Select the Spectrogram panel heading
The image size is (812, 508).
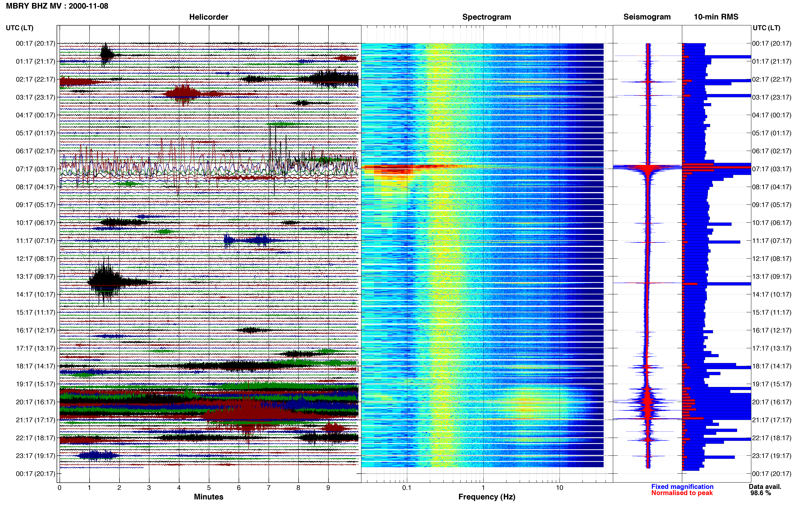tap(487, 17)
